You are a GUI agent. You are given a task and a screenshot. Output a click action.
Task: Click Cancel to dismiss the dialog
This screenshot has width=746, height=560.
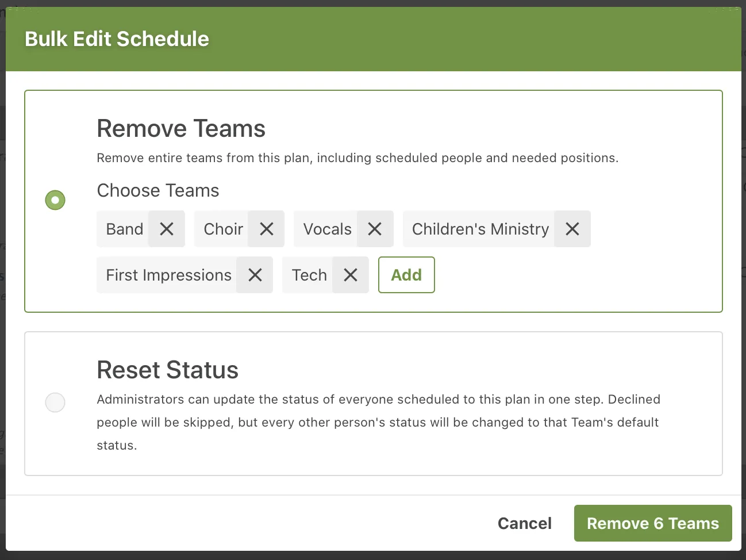[524, 523]
